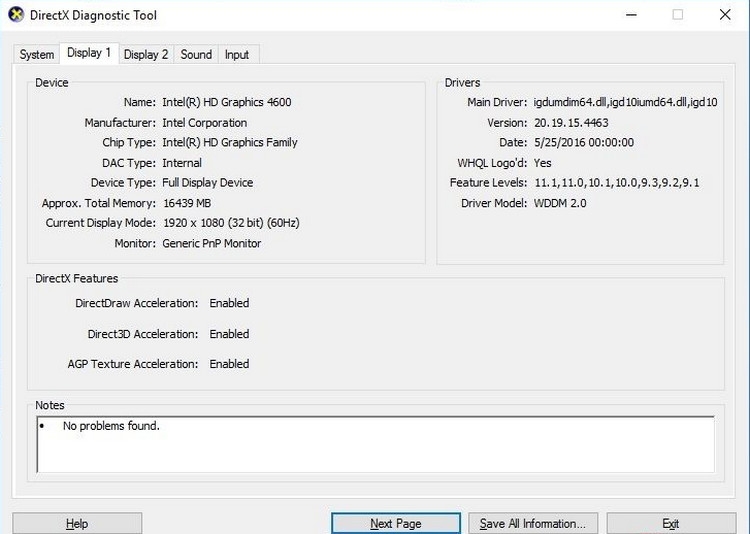This screenshot has height=534, width=750.
Task: Click the DirectX Diagnostic Tool title icon
Action: click(x=16, y=15)
